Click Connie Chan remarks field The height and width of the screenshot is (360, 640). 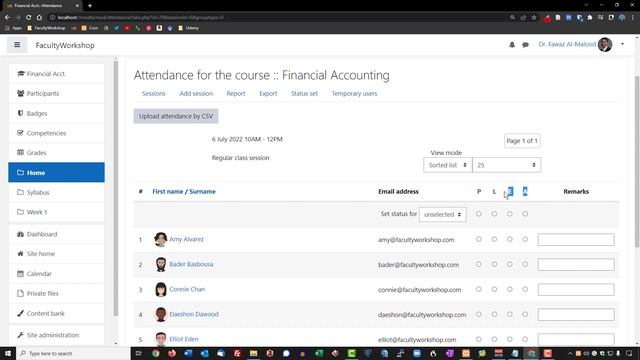tap(576, 289)
